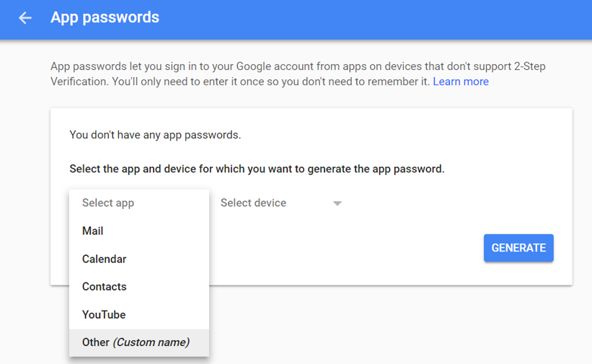Select Calendar in the app menu
The height and width of the screenshot is (364, 592).
point(105,259)
